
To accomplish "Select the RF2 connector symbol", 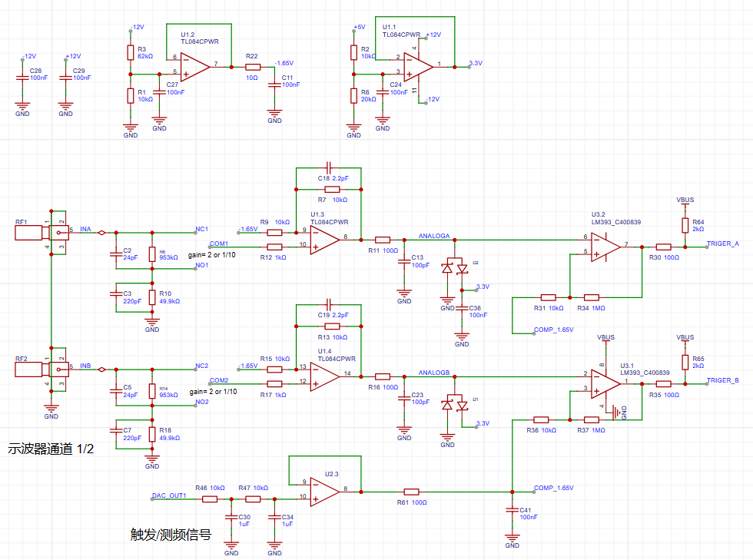I will [x=41, y=369].
